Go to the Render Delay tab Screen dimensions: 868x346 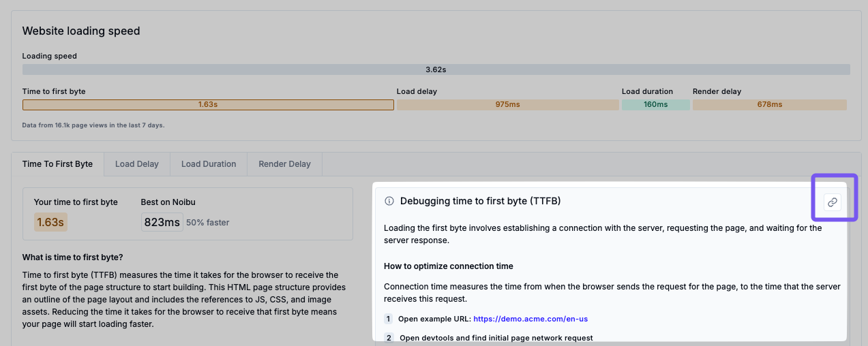(284, 164)
